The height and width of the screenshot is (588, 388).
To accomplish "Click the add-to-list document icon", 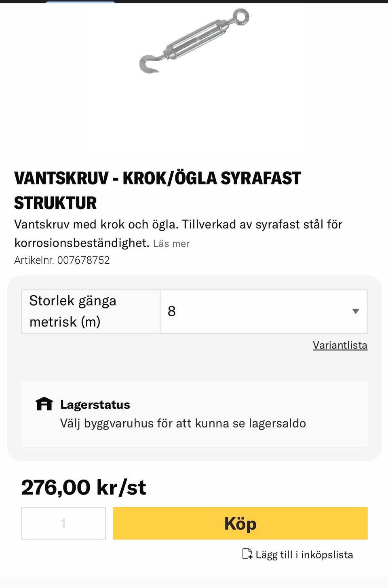I will click(x=247, y=554).
